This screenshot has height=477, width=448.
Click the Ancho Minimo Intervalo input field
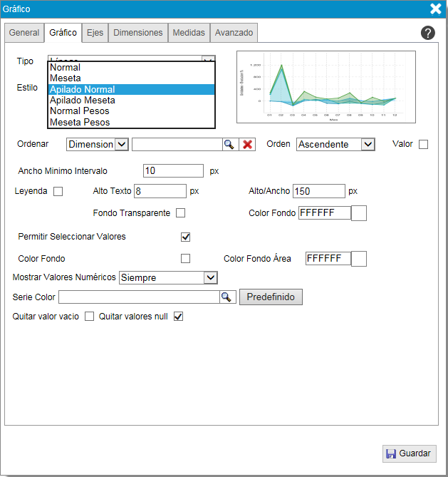pos(173,171)
